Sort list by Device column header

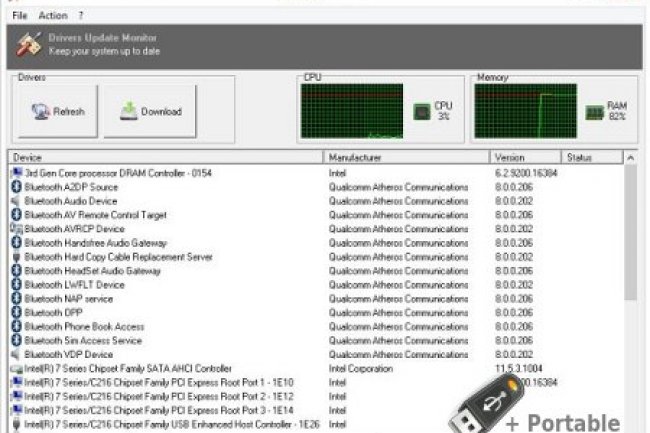click(x=166, y=158)
